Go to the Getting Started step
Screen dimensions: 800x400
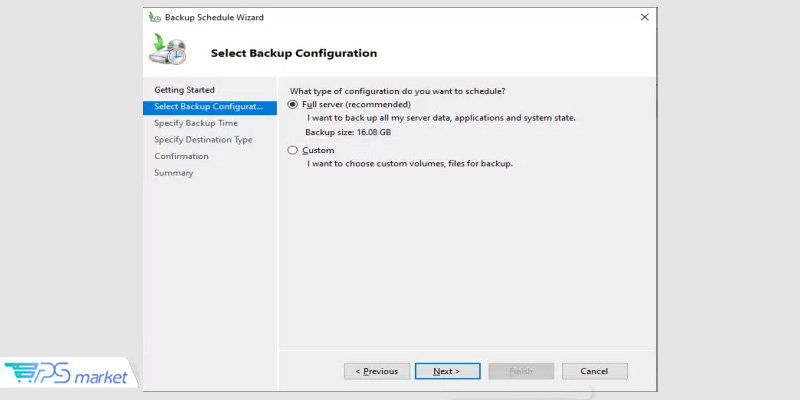tap(184, 90)
